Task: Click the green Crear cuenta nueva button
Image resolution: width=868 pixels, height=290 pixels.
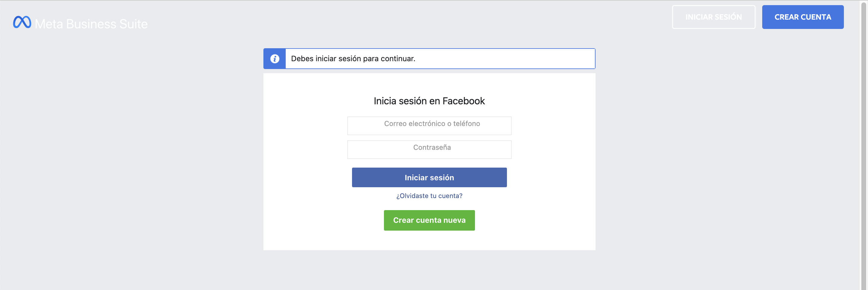Action: coord(429,220)
